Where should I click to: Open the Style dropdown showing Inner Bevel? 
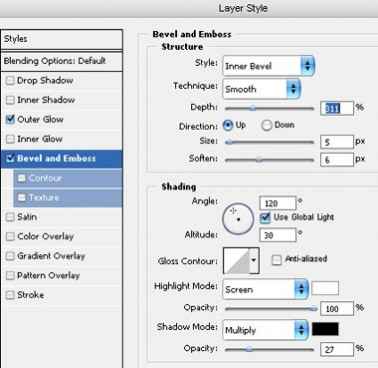click(268, 66)
